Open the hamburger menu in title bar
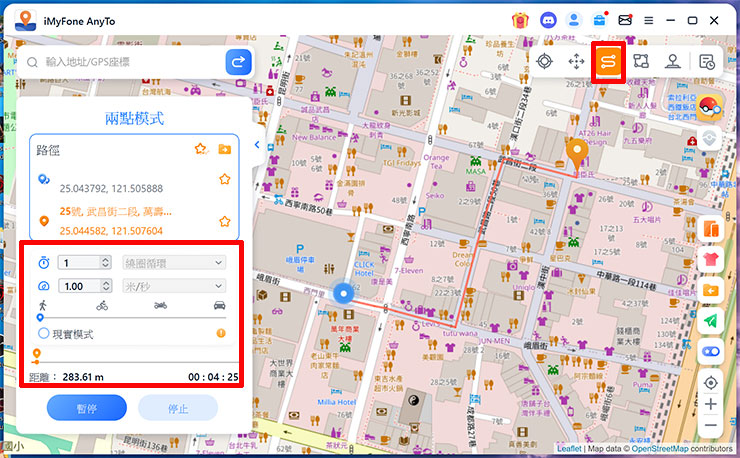The width and height of the screenshot is (740, 458). [649, 21]
